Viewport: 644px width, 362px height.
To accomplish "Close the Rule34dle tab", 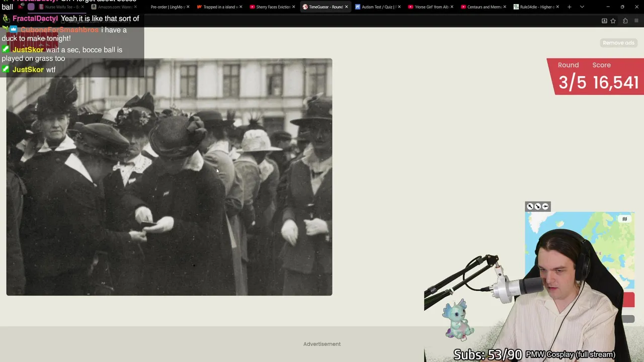I will point(557,7).
